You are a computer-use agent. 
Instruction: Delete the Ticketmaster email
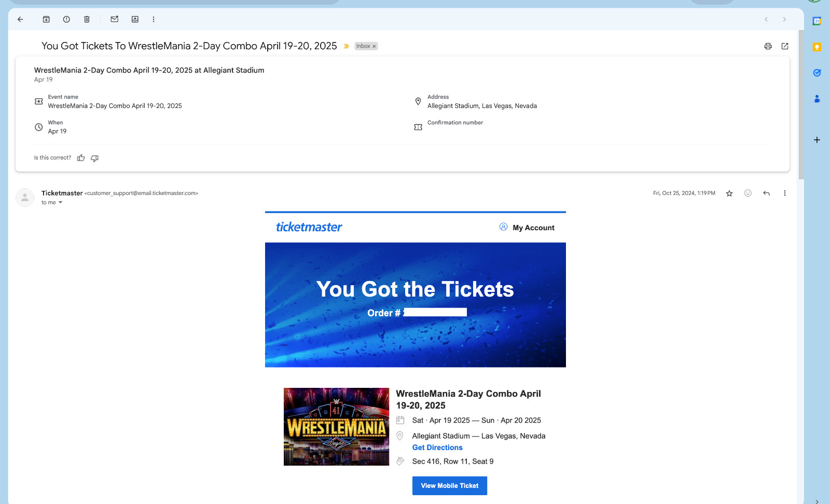tap(87, 19)
